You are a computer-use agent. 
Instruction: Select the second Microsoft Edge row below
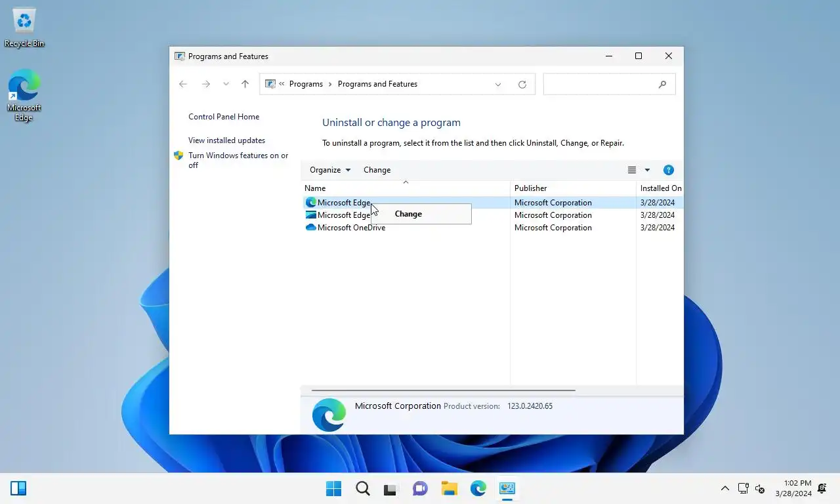492,215
